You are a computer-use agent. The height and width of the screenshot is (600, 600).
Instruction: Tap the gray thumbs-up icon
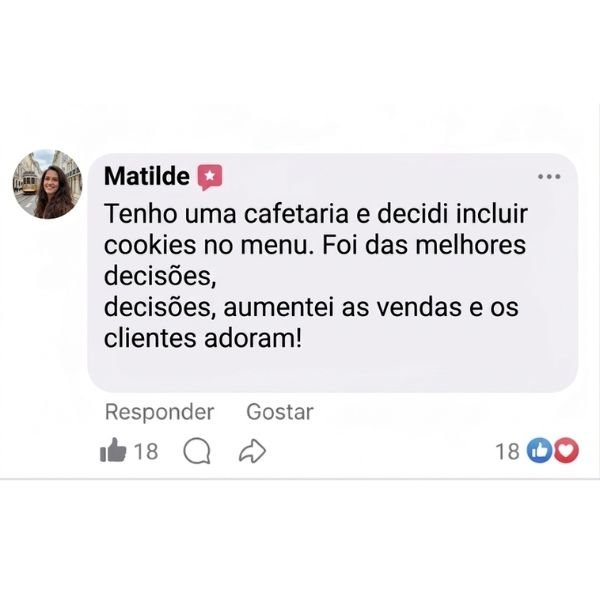(x=113, y=450)
